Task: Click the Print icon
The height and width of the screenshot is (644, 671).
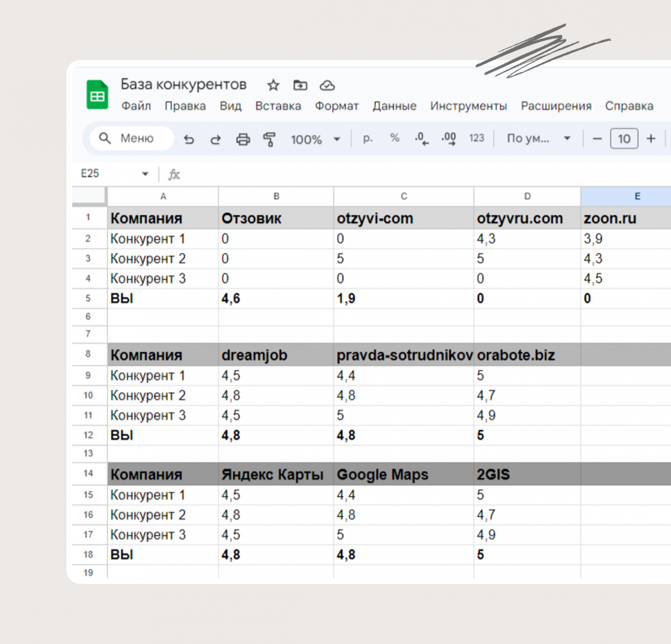Action: pos(243,139)
